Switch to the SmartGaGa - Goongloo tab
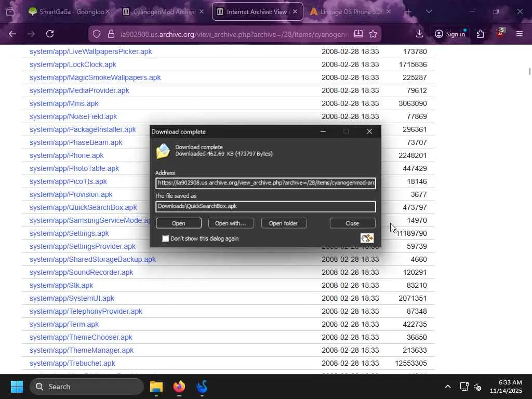 click(69, 11)
